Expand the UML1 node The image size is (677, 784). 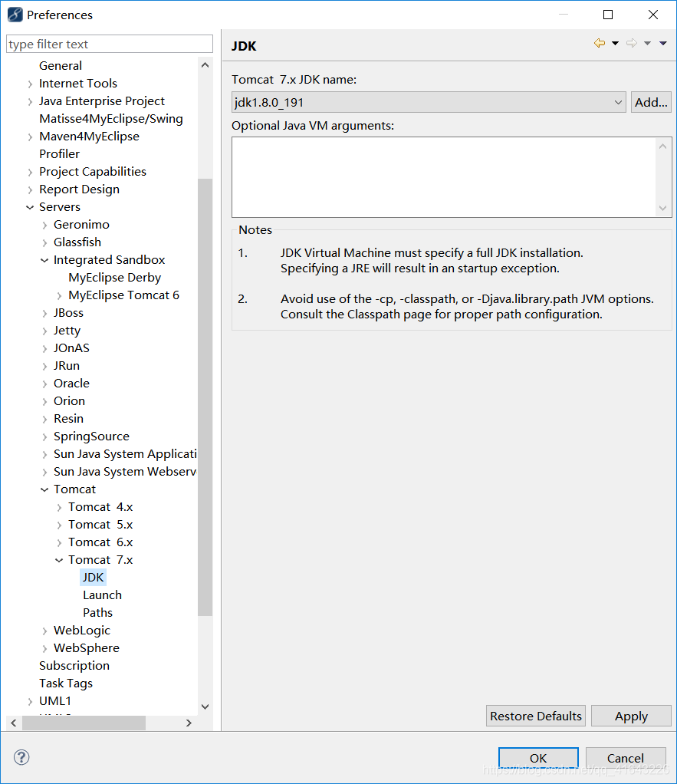coord(30,701)
